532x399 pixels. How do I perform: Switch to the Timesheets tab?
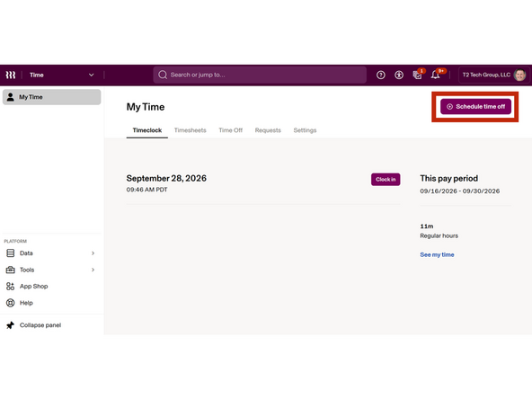[190, 130]
